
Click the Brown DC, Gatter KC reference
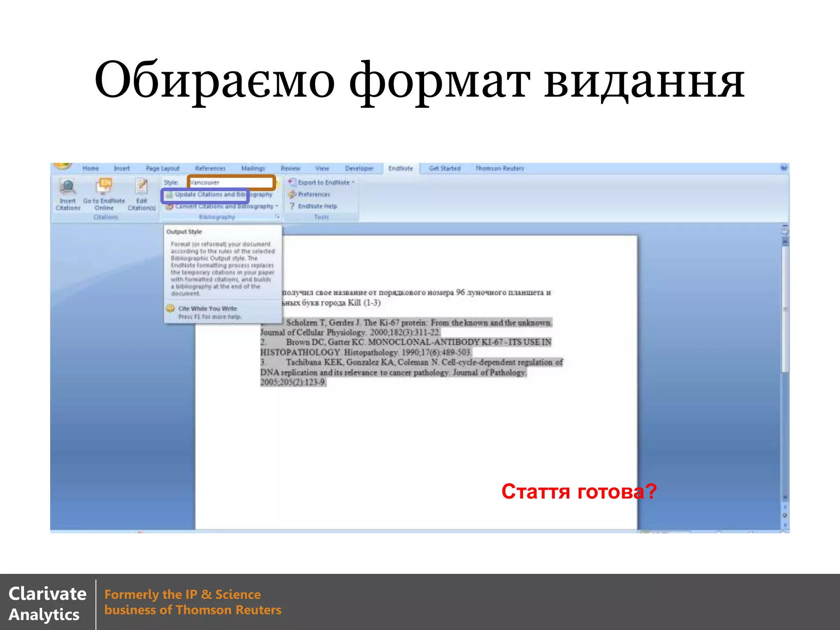click(x=406, y=347)
